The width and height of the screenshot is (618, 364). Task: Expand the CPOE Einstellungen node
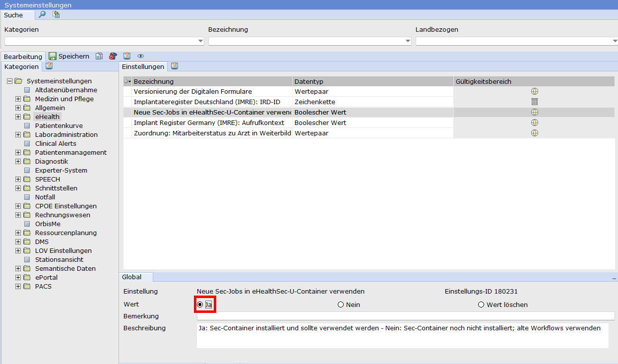[x=18, y=206]
